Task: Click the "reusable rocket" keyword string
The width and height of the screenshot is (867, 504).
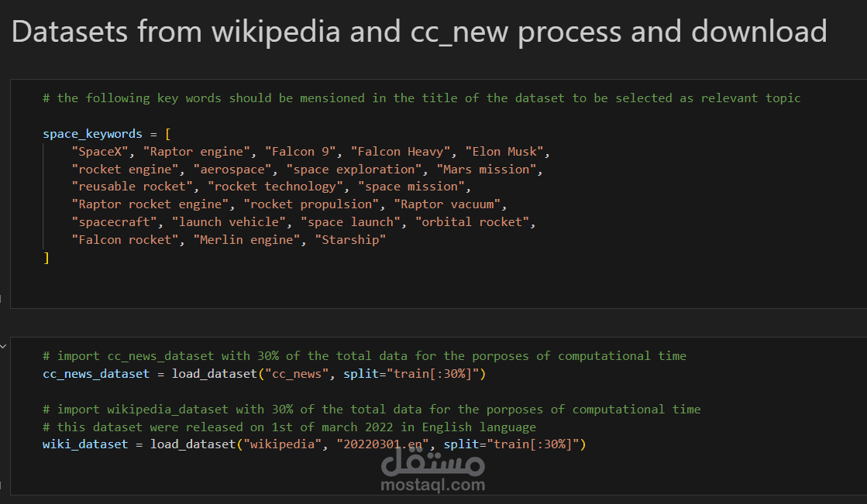Action: (x=132, y=187)
